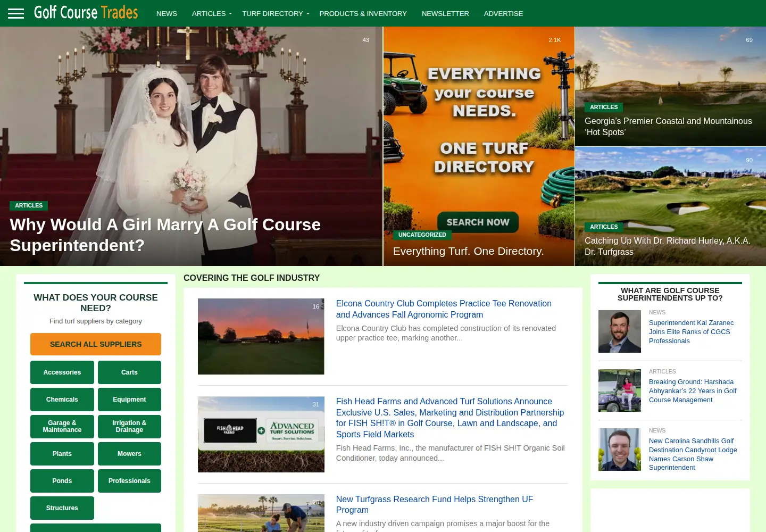766x532 pixels.
Task: Click Articles tag on wedding story
Action: (x=29, y=205)
